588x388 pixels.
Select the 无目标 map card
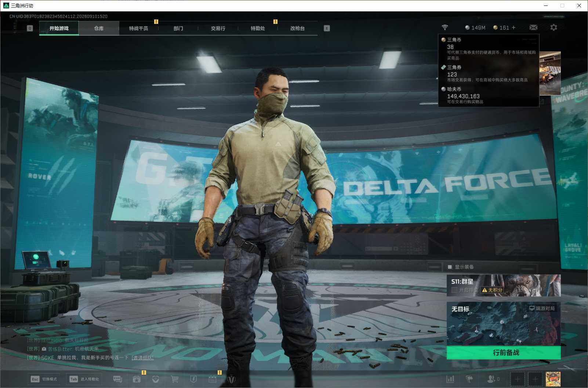tap(504, 324)
